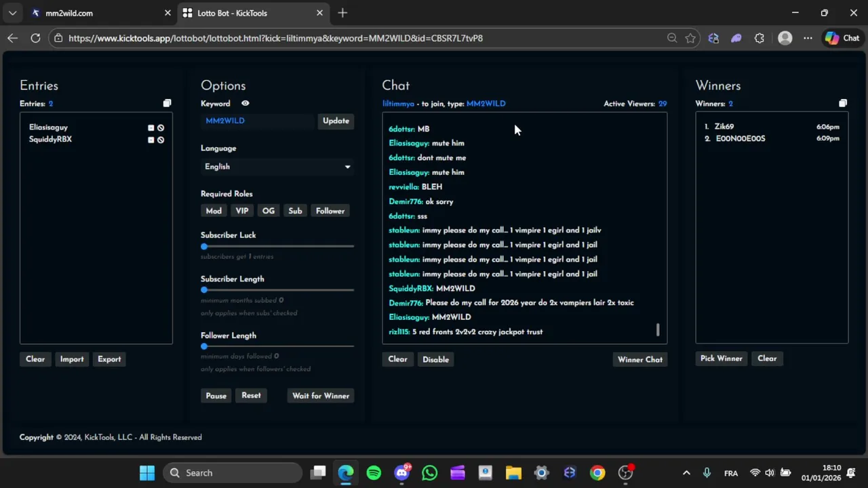This screenshot has width=868, height=488.
Task: Open the extension with lock badge icon
Action: tap(713, 38)
